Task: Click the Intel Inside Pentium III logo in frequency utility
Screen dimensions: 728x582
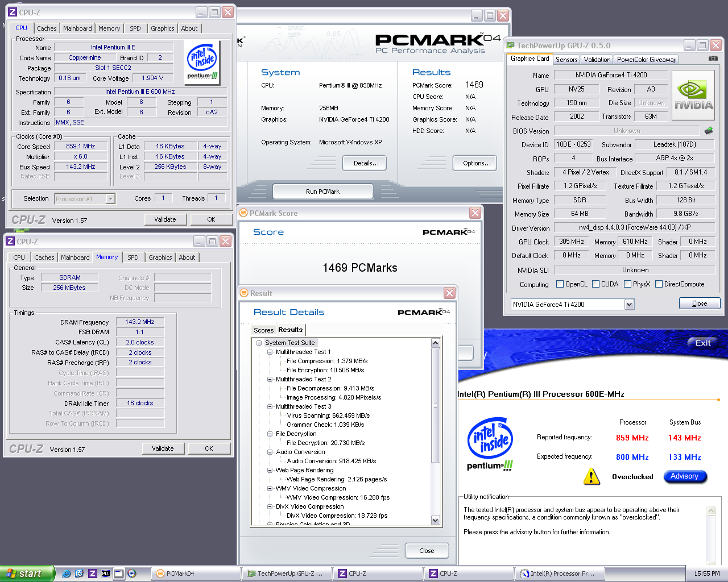Action: (x=490, y=444)
